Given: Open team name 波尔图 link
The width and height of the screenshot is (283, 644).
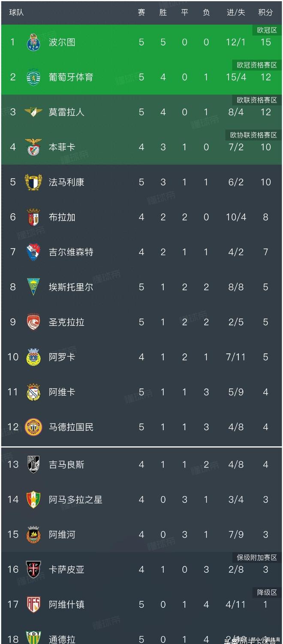Looking at the screenshot, I should click(62, 42).
